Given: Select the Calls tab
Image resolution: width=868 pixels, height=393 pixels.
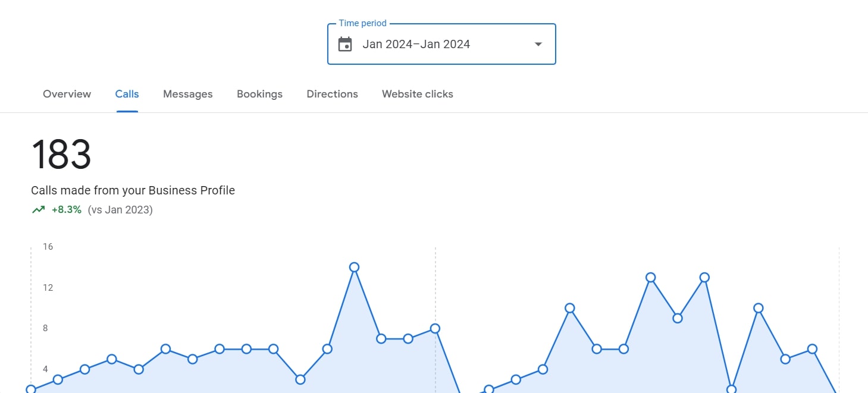Looking at the screenshot, I should (127, 94).
